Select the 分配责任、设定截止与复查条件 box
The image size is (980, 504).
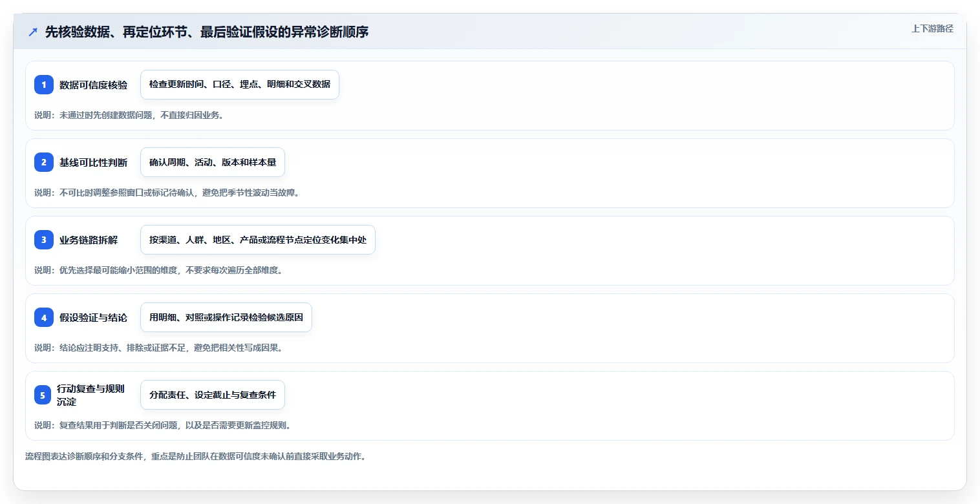213,395
